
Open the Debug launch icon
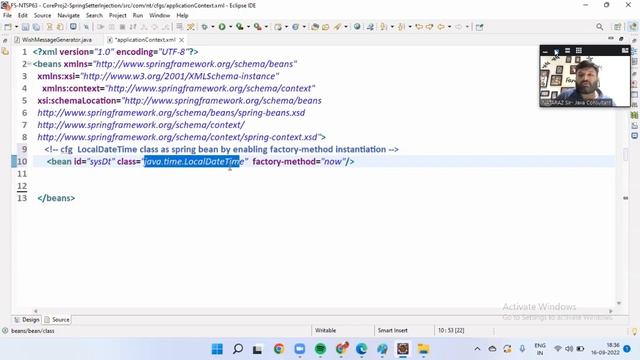click(204, 27)
